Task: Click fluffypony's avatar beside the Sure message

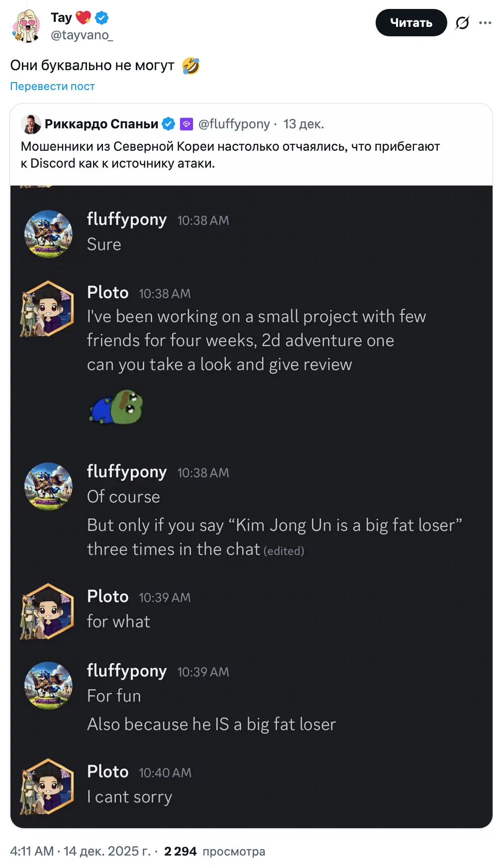Action: [x=48, y=234]
